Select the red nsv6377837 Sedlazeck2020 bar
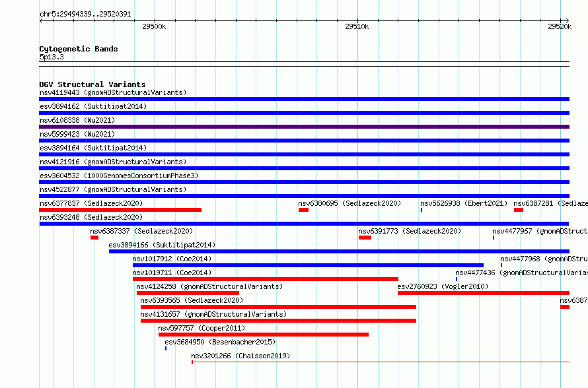Screen dimensions: 588x388 pos(120,210)
